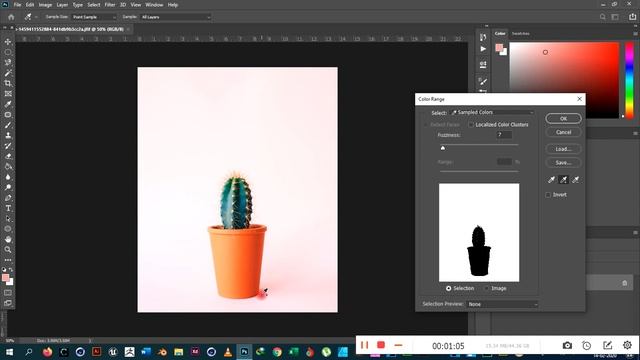This screenshot has height=360, width=640.
Task: Switch to the Color panel tab
Action: [x=500, y=33]
